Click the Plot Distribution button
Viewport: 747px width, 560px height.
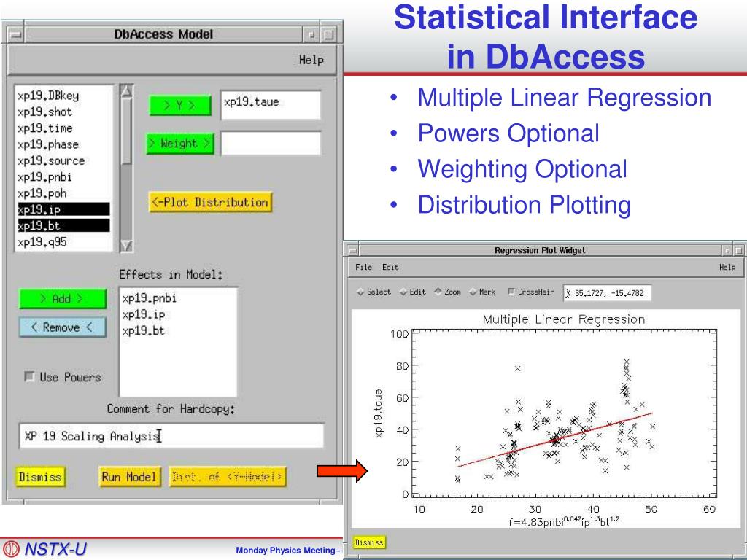[210, 203]
